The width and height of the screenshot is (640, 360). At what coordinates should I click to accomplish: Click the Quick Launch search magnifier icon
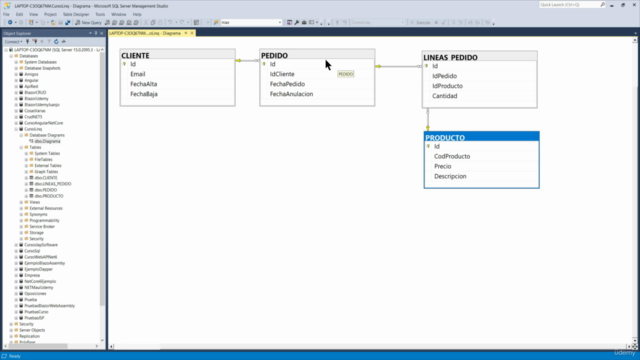602,5
